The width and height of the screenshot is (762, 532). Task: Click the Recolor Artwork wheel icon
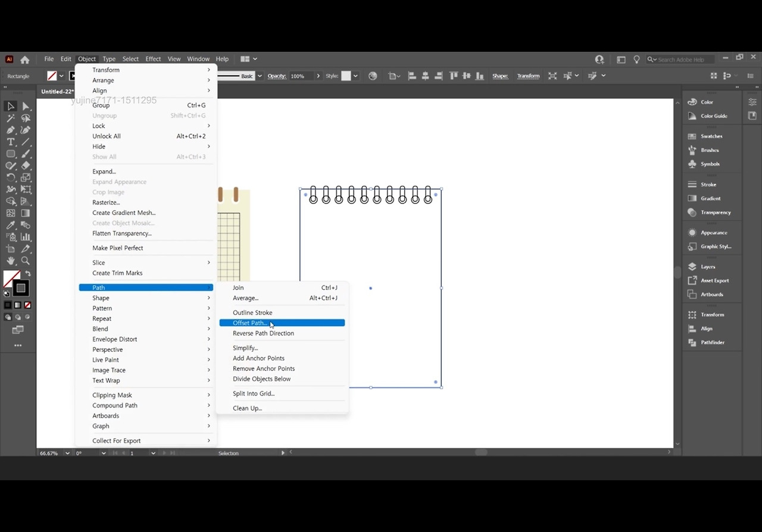pyautogui.click(x=373, y=76)
